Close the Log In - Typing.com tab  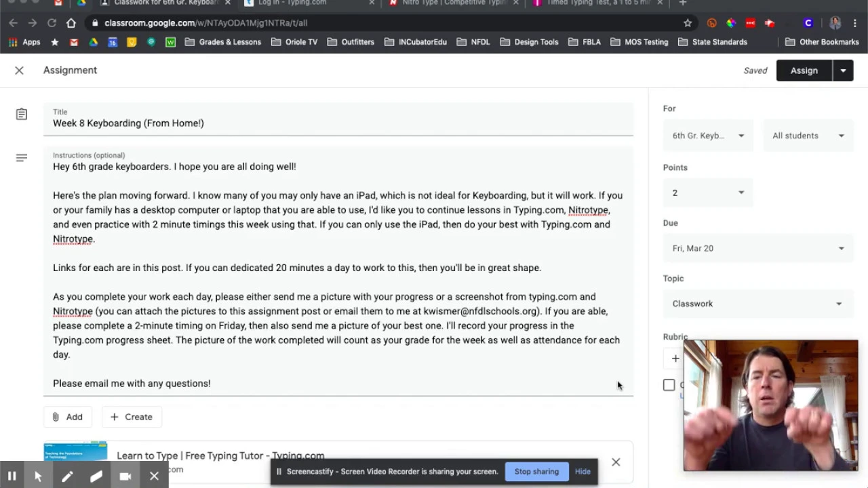[x=371, y=3]
